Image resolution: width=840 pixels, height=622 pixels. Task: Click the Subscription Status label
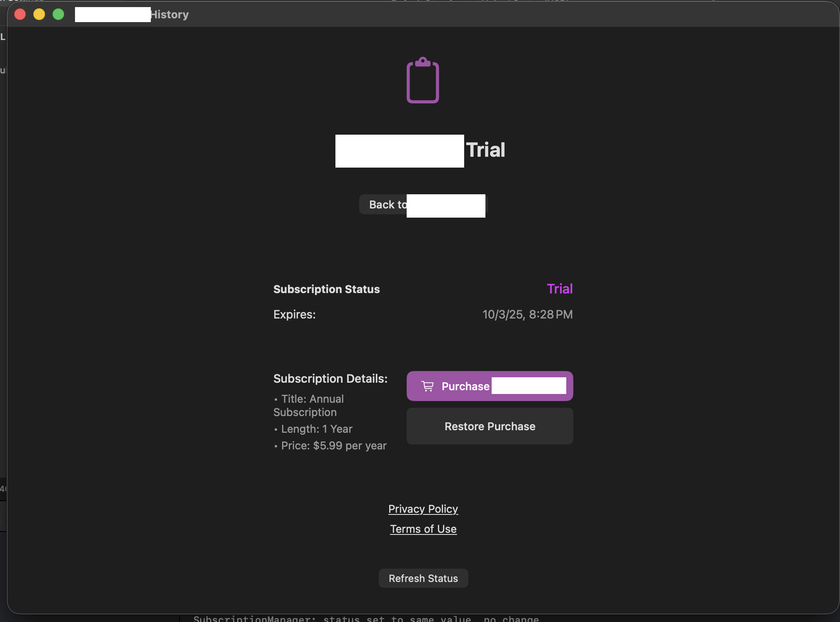point(326,289)
